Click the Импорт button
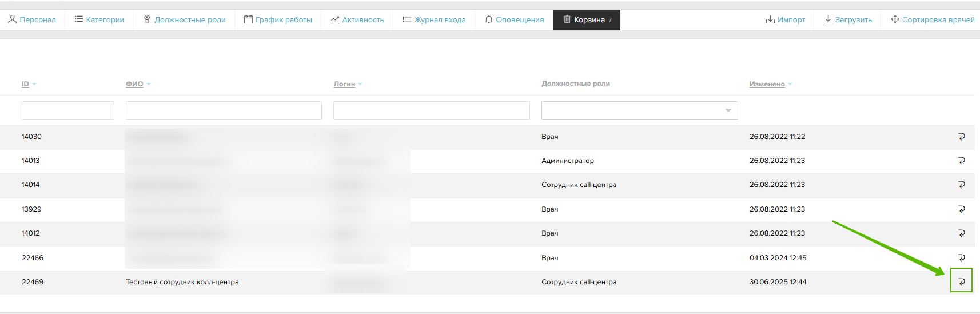This screenshot has height=314, width=980. point(785,19)
